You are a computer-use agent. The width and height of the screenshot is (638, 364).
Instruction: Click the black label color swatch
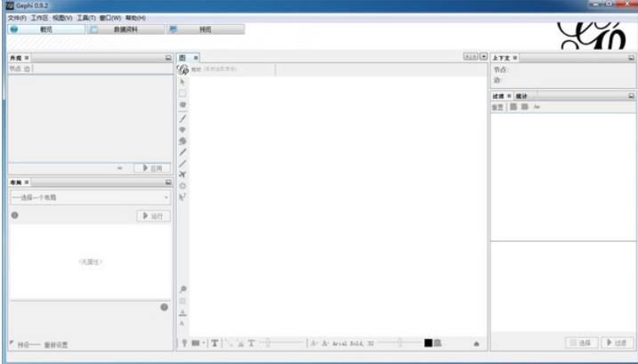tap(428, 343)
